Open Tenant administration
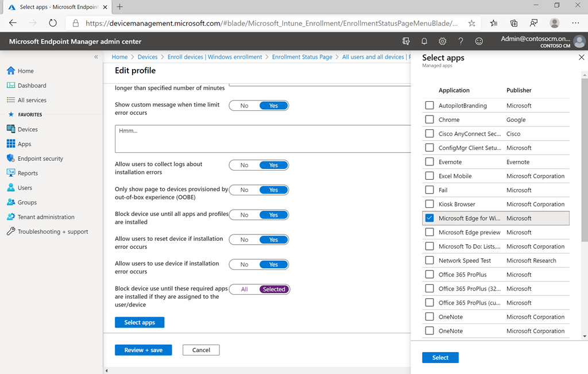This screenshot has width=588, height=374. coord(44,217)
